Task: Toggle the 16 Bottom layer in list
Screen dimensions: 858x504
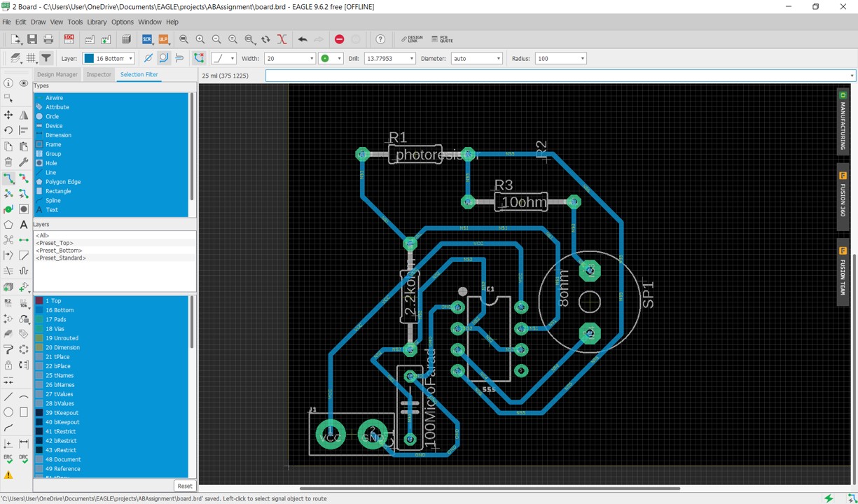Action: coord(60,310)
